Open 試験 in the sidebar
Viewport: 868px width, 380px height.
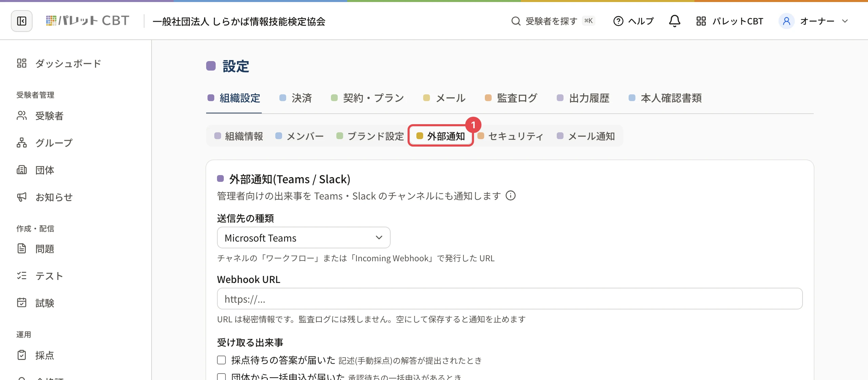35,303
